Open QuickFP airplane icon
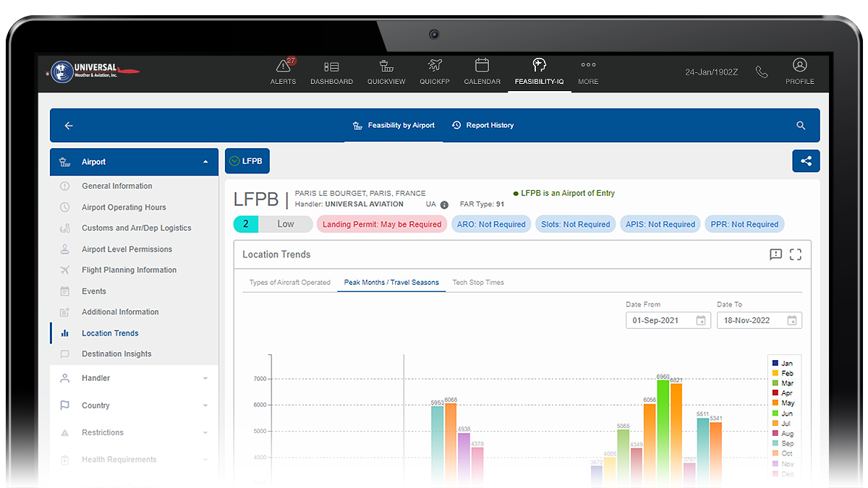The width and height of the screenshot is (868, 488). tap(434, 66)
